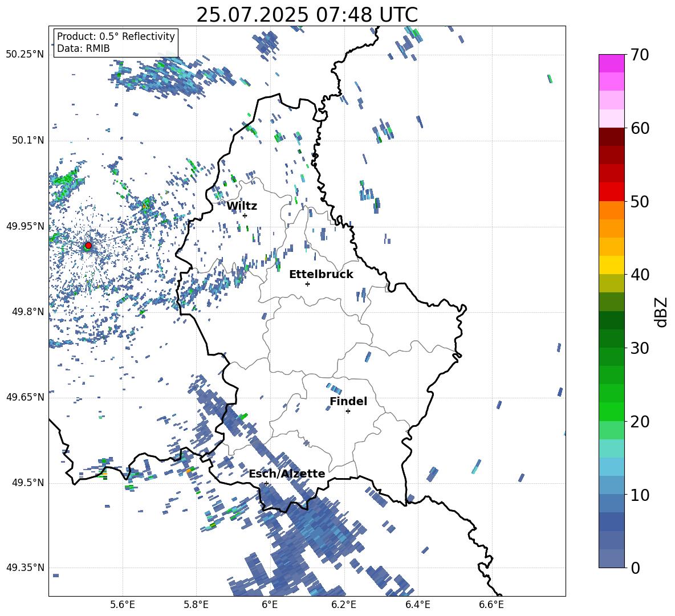The height and width of the screenshot is (616, 675).
Task: Click the Wiltz station cross marker
Action: [245, 215]
